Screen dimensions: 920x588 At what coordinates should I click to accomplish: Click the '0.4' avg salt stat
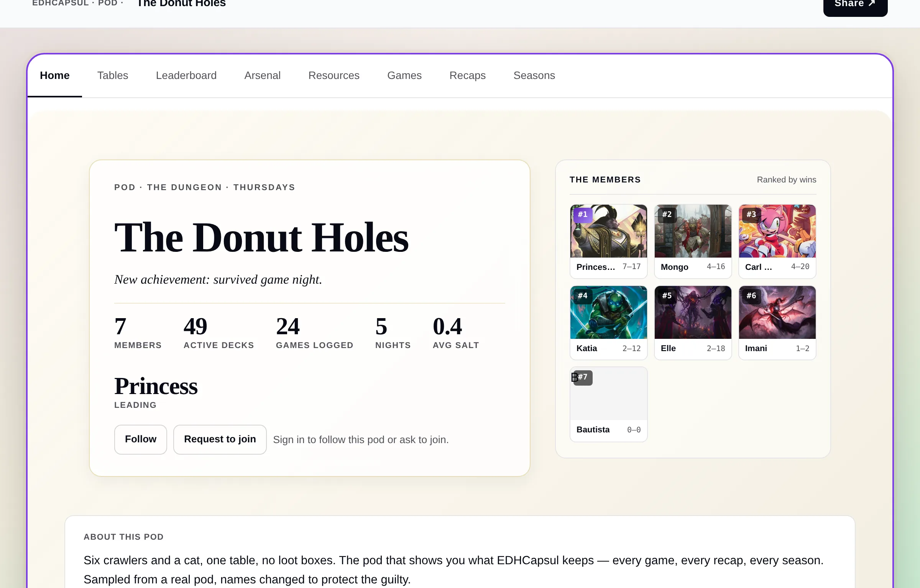(x=447, y=326)
